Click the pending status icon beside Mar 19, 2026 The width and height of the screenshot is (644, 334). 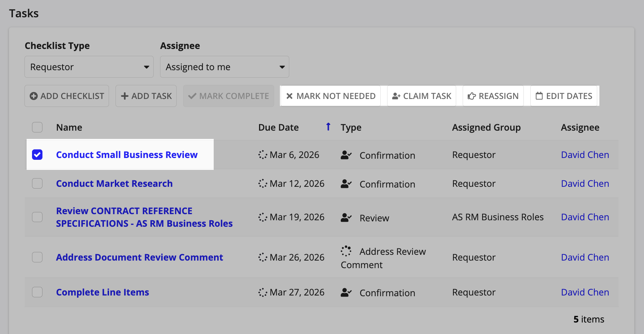pos(263,217)
